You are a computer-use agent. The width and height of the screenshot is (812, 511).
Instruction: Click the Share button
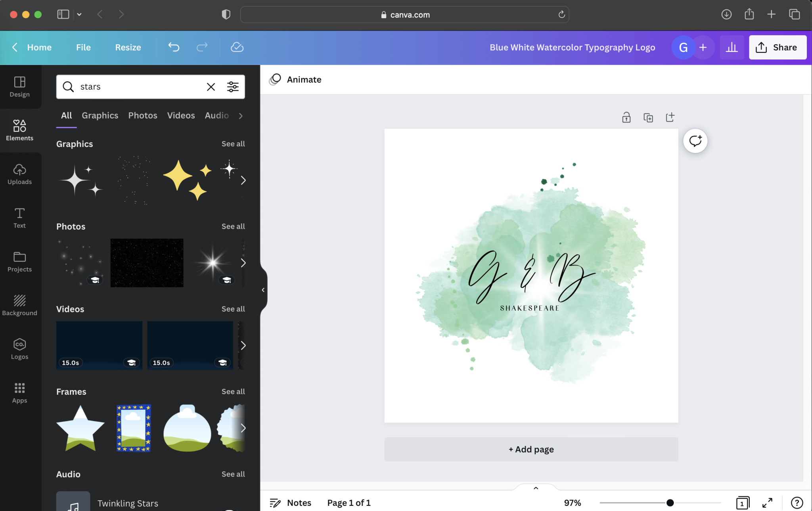coord(777,47)
